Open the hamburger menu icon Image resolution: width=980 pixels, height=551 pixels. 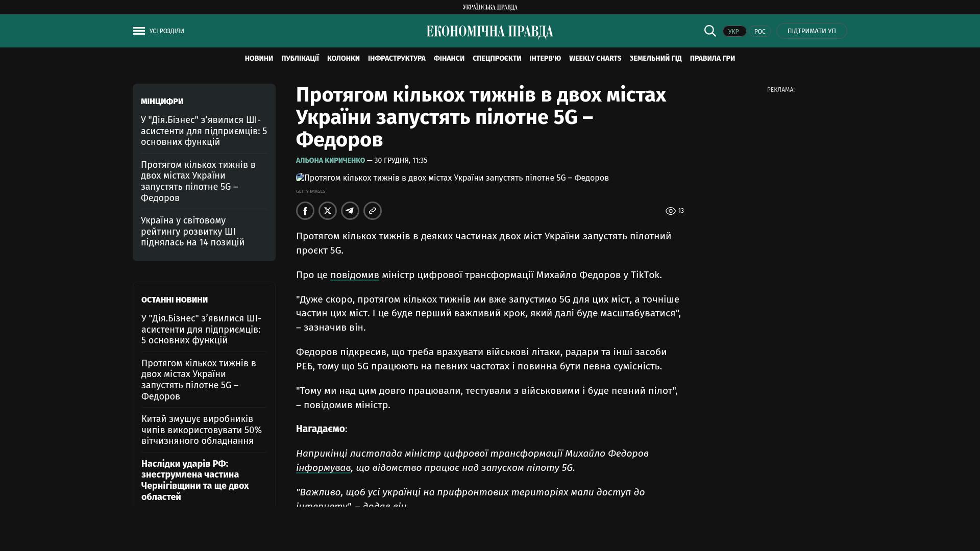pos(139,31)
